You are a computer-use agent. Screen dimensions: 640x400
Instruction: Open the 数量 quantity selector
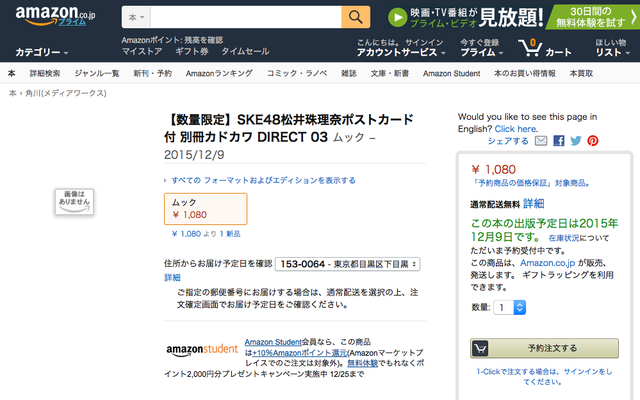[509, 307]
